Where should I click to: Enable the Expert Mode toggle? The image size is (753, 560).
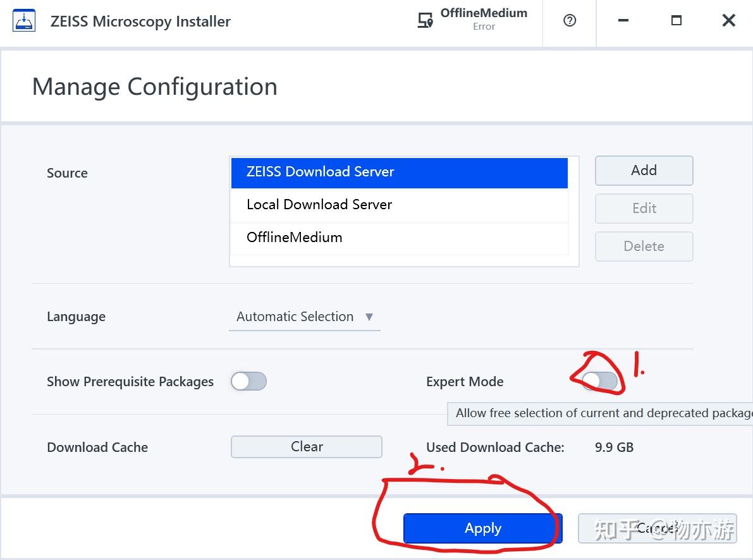point(600,380)
